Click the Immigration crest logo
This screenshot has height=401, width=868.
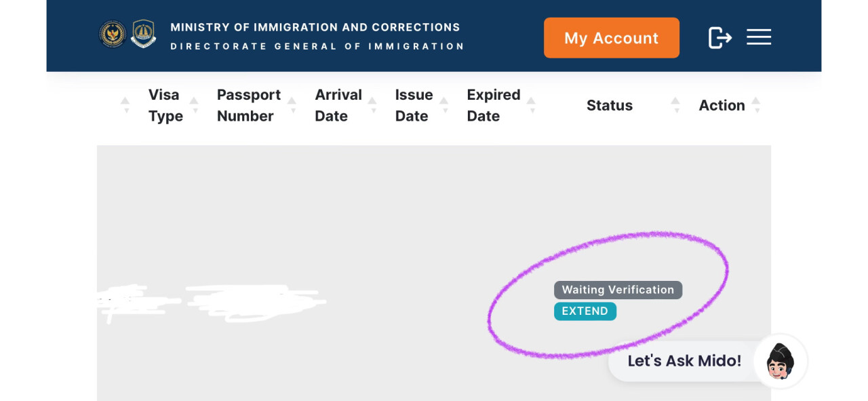(143, 34)
